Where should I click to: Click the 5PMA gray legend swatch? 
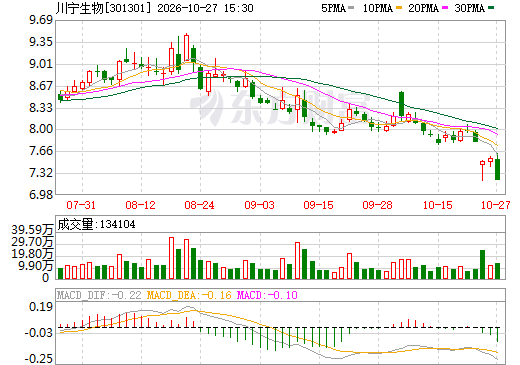(x=351, y=8)
